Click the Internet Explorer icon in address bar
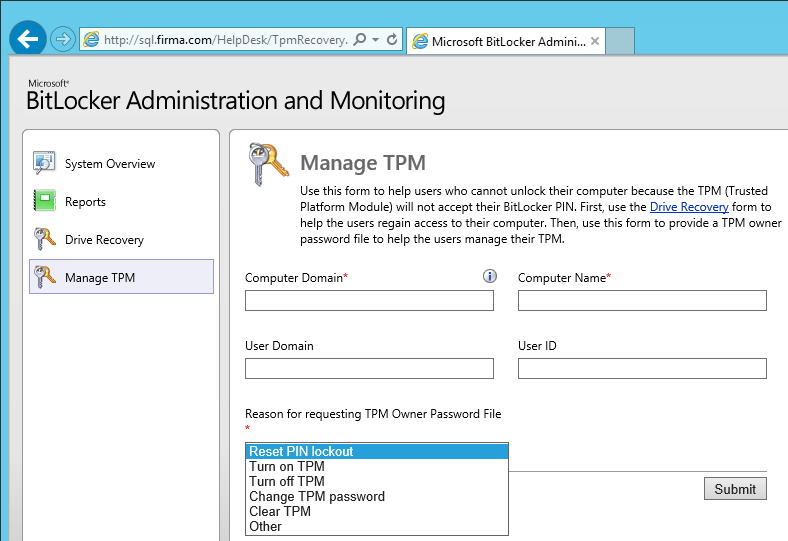788x541 pixels. [91, 39]
